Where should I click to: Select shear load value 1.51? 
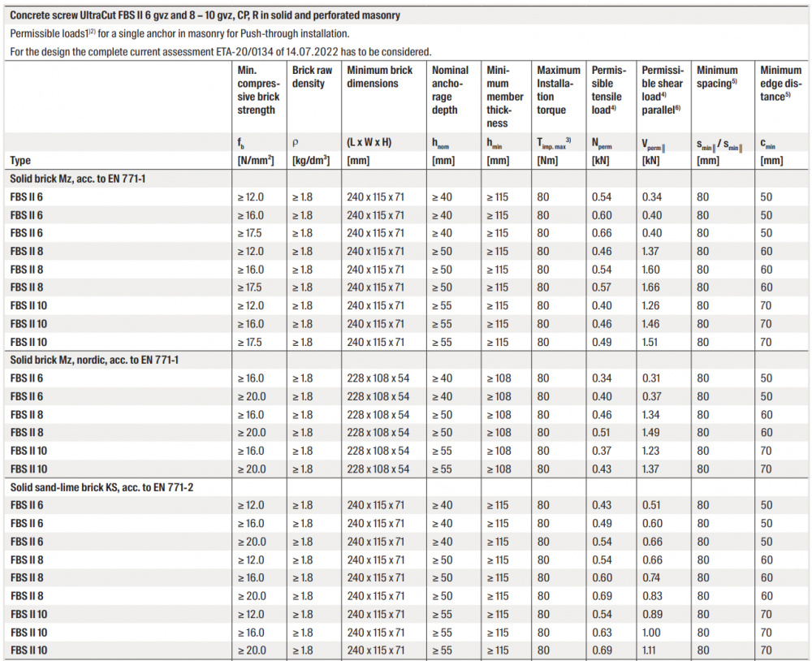(x=650, y=343)
